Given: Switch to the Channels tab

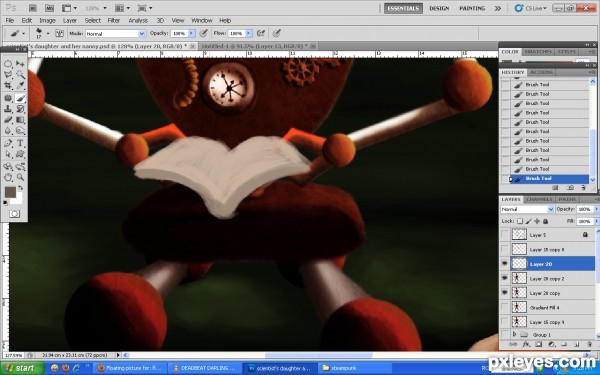Looking at the screenshot, I should tap(539, 199).
